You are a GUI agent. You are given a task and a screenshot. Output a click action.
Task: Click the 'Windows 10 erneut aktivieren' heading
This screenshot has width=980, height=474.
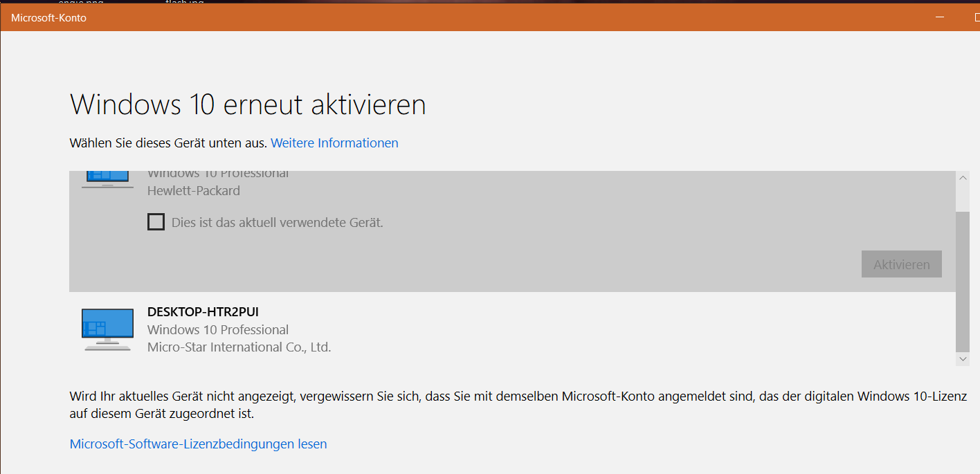248,104
